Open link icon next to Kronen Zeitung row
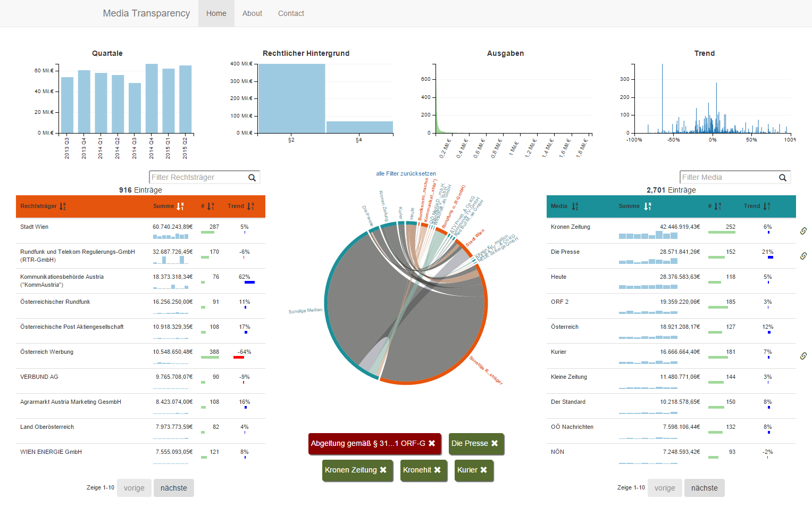 tap(803, 231)
